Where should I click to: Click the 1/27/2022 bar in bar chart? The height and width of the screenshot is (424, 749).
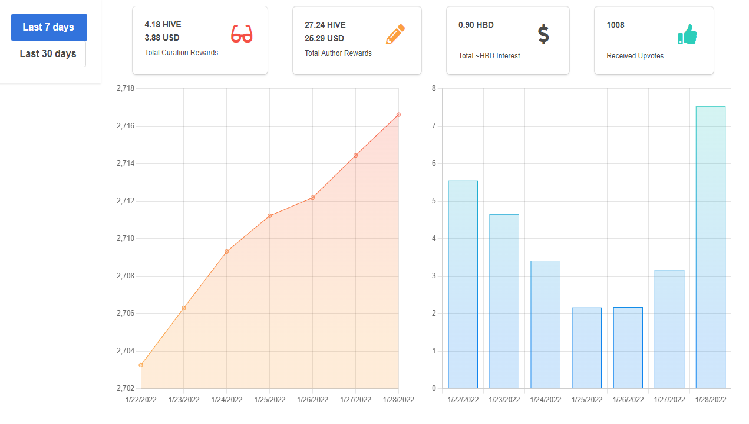point(669,329)
